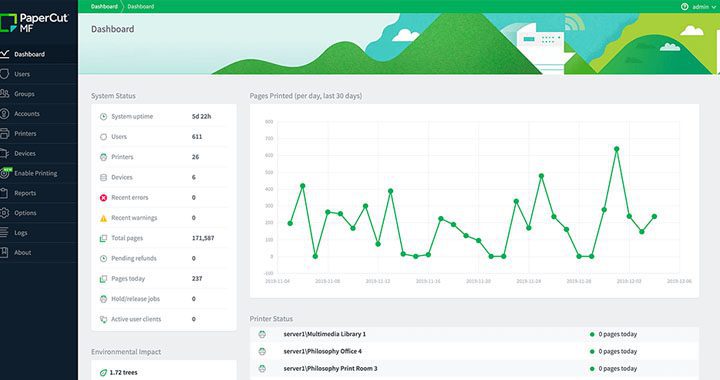Click the Users row icon in System Status

[103, 137]
